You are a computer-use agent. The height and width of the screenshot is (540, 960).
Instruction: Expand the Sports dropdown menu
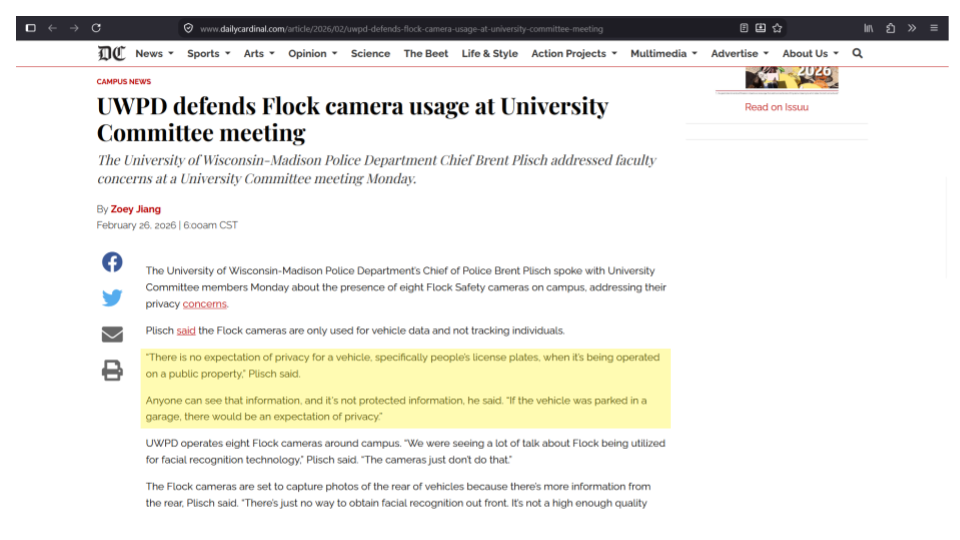click(x=209, y=54)
